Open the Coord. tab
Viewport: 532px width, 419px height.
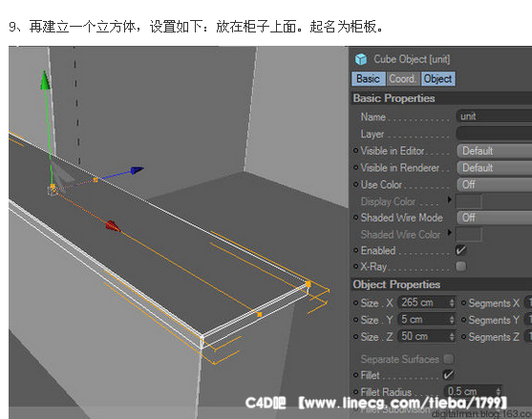pyautogui.click(x=403, y=78)
